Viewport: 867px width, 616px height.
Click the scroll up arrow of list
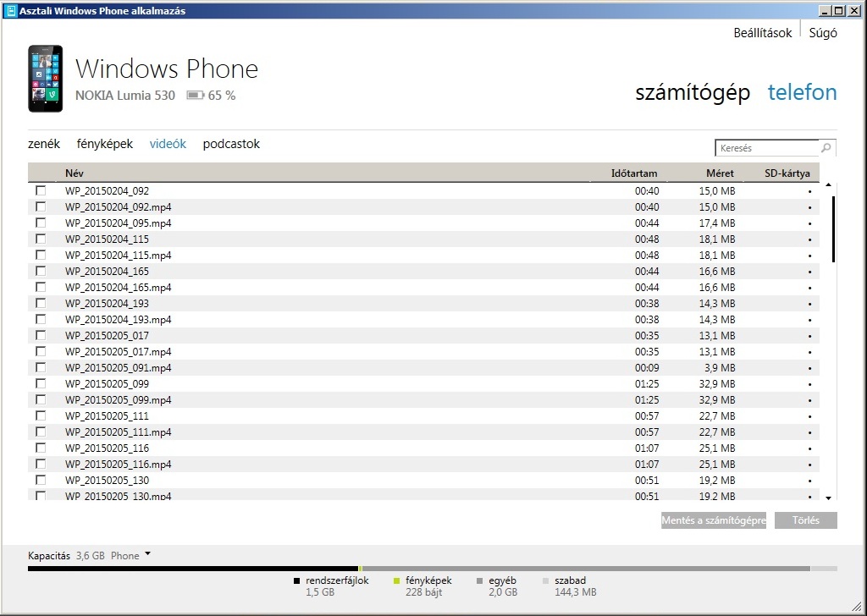828,184
